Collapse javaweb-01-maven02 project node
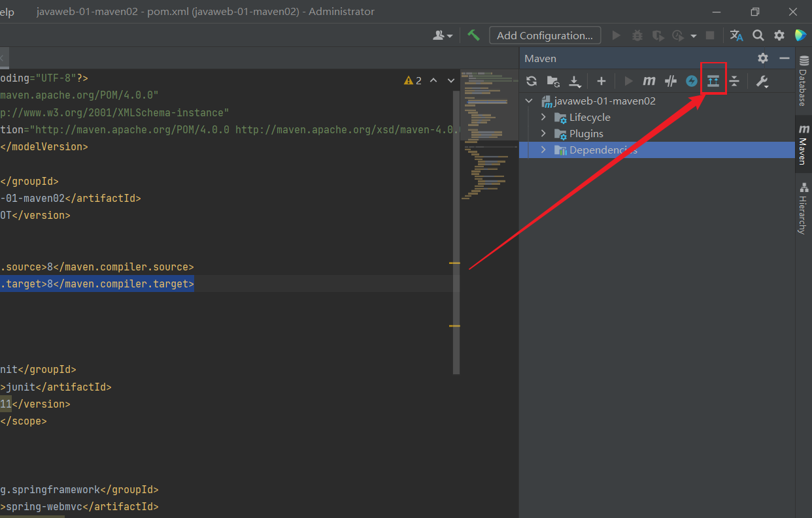812x518 pixels. 530,101
